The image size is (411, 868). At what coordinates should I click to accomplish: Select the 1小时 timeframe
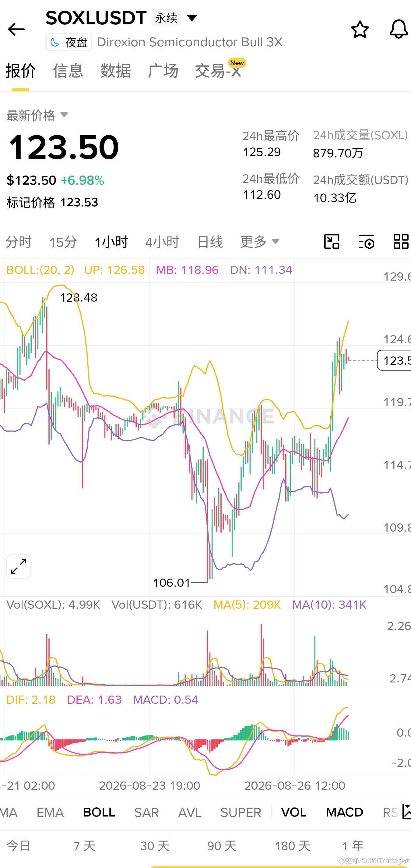(x=111, y=242)
